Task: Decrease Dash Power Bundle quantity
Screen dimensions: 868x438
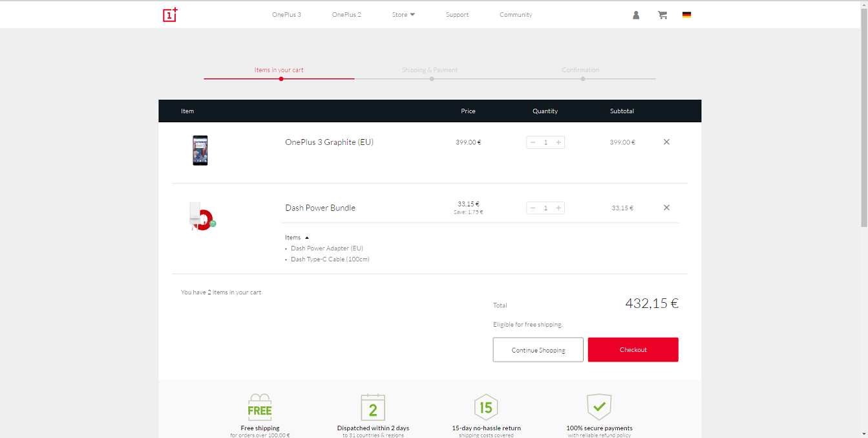Action: pyautogui.click(x=533, y=208)
